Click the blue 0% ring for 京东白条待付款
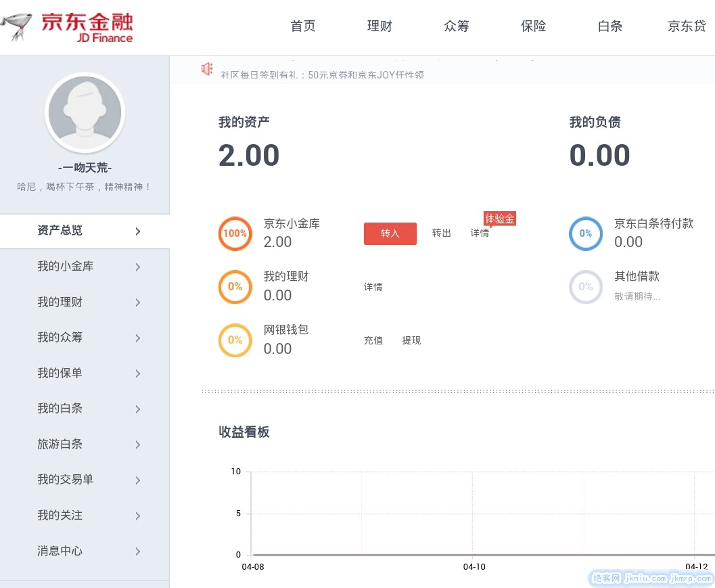 click(x=585, y=233)
